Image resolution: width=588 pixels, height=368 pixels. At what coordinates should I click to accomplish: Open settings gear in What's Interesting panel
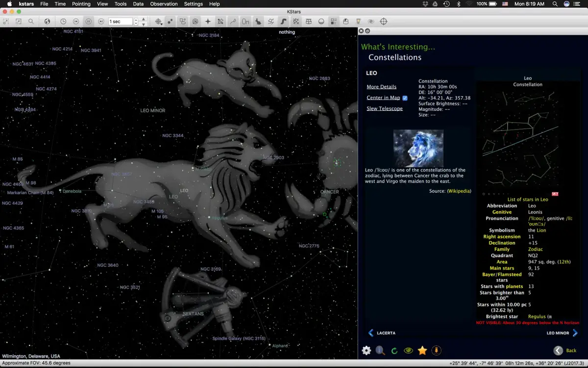click(366, 350)
